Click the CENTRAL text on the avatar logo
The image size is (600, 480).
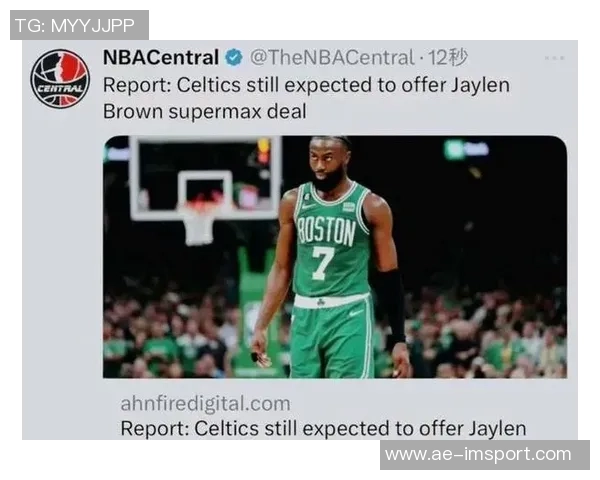(x=60, y=89)
